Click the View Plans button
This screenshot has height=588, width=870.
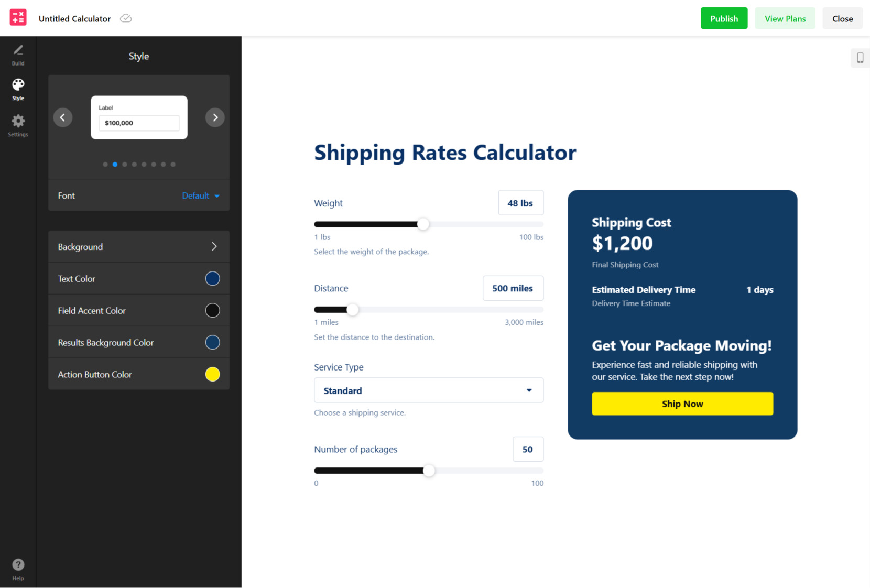tap(785, 18)
